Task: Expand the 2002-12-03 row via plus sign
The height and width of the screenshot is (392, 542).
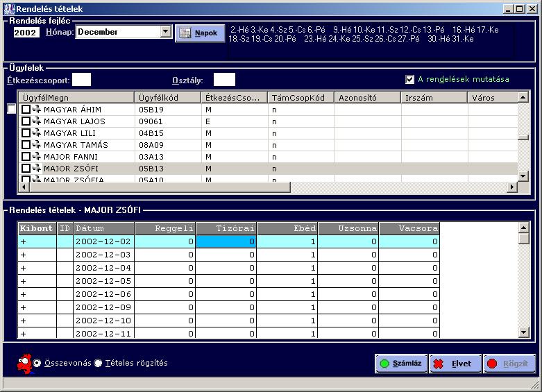Action: coord(23,255)
